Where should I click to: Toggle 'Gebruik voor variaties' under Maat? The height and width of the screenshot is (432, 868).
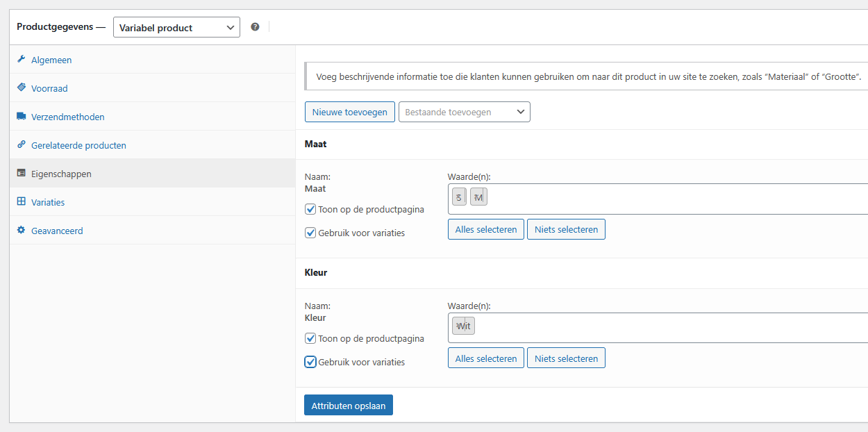click(310, 233)
